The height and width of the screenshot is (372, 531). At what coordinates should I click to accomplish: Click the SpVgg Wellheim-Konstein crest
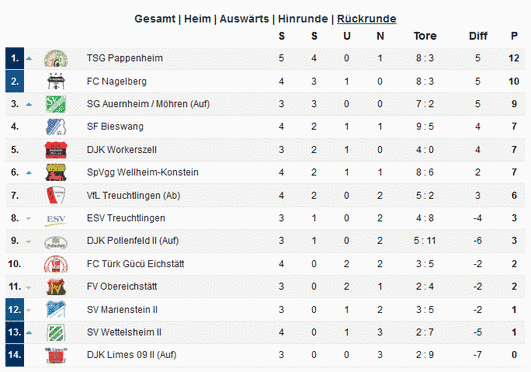tap(56, 172)
